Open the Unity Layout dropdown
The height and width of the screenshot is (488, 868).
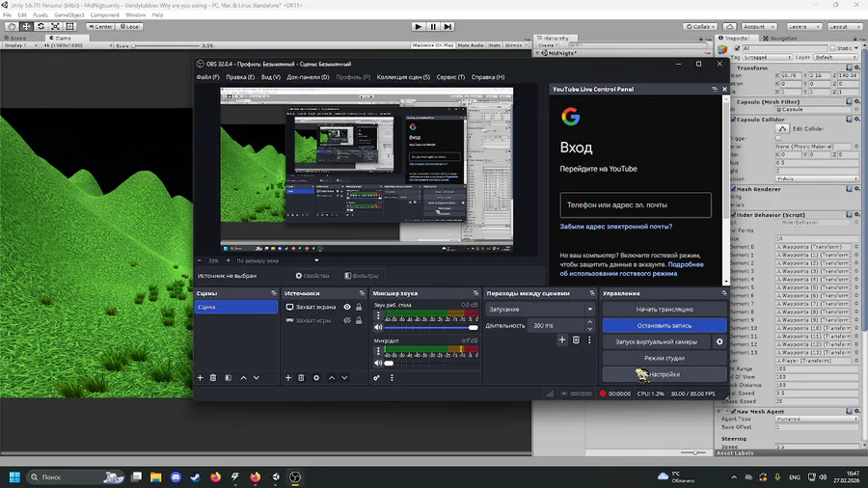pyautogui.click(x=844, y=27)
